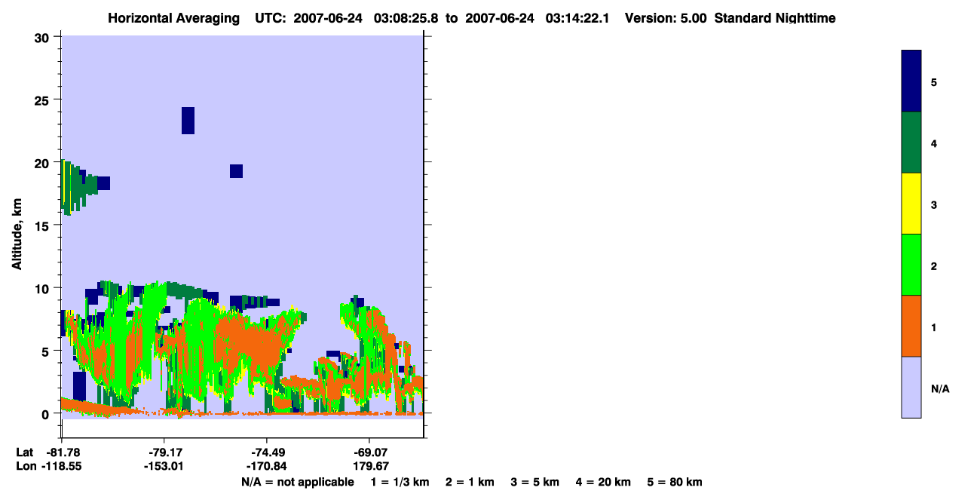
Task: Click the '4 = 20 km' legend text
Action: [x=604, y=482]
